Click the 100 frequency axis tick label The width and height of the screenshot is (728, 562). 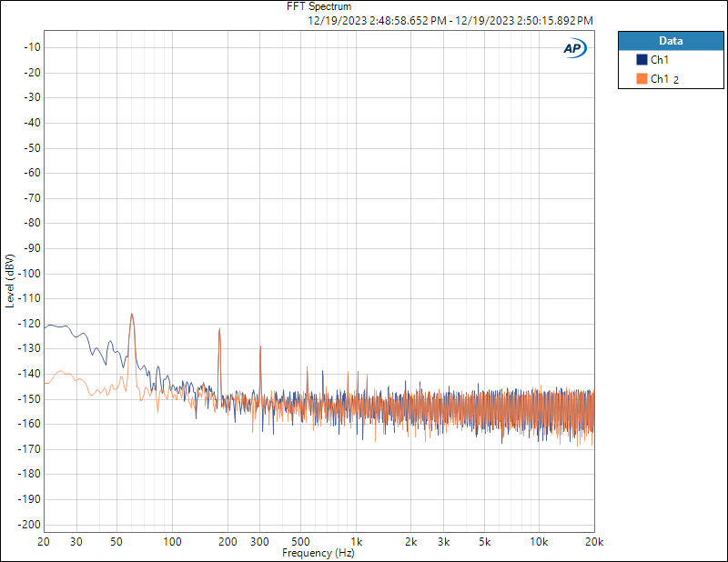point(172,542)
